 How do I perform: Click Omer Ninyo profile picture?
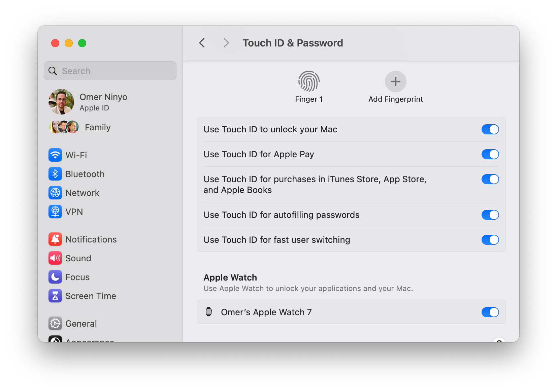(61, 102)
